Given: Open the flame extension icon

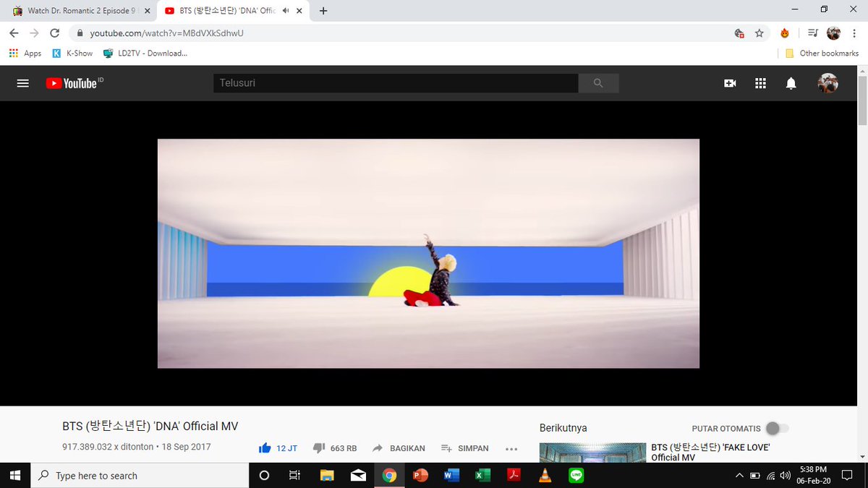Looking at the screenshot, I should tap(785, 33).
